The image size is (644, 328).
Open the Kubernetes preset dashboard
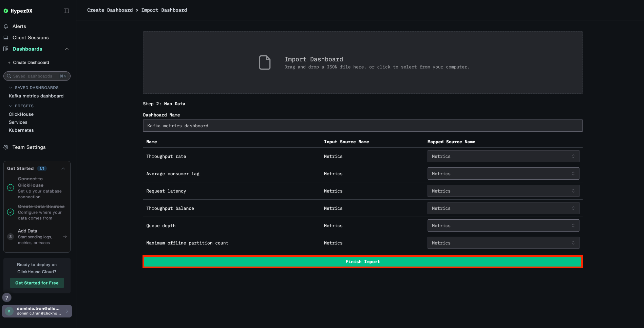tap(21, 130)
